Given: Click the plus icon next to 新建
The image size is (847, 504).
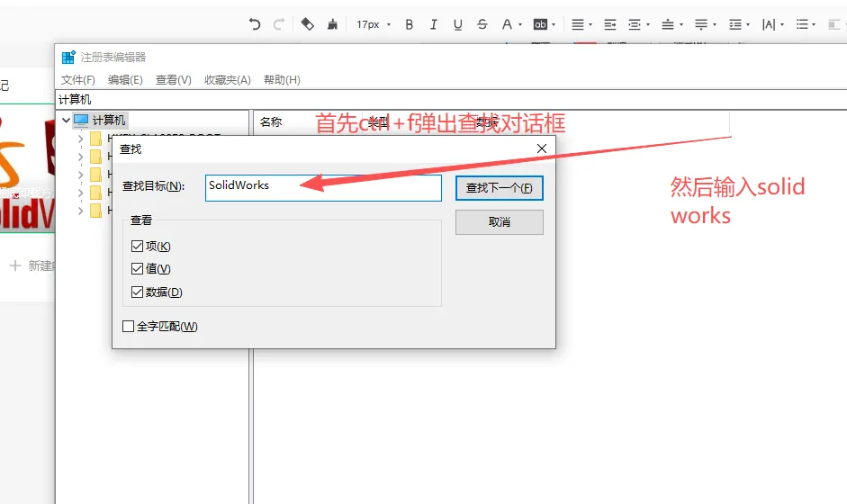Looking at the screenshot, I should (x=15, y=265).
